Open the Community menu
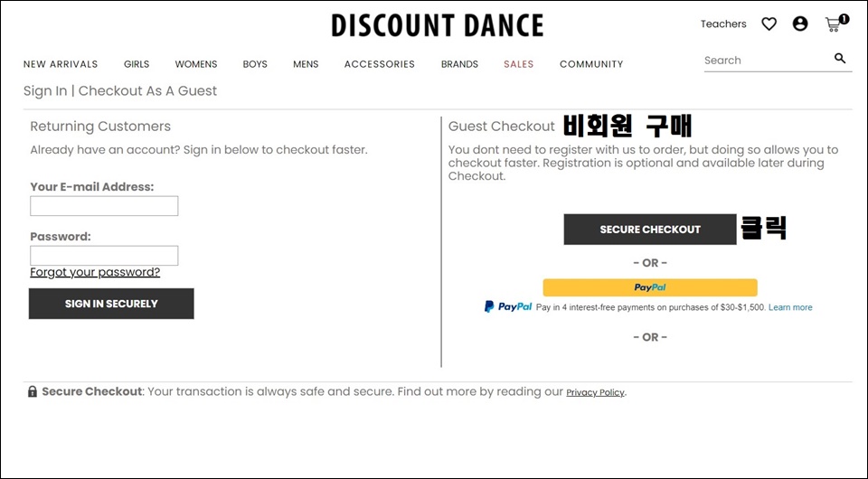Image resolution: width=868 pixels, height=479 pixels. pyautogui.click(x=591, y=64)
